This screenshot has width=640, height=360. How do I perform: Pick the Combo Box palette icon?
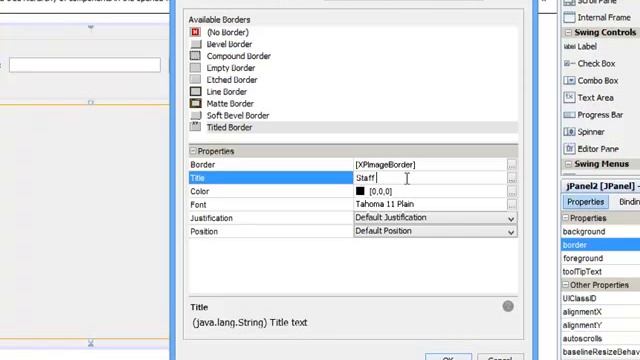(x=569, y=80)
